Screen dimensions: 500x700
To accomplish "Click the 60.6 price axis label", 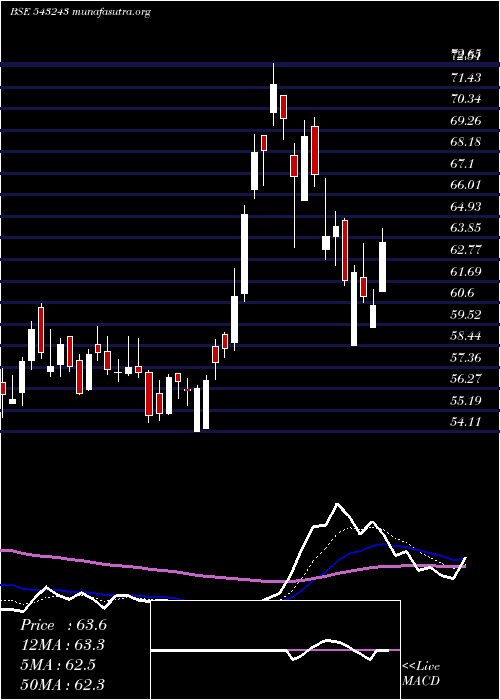I will coord(462,292).
